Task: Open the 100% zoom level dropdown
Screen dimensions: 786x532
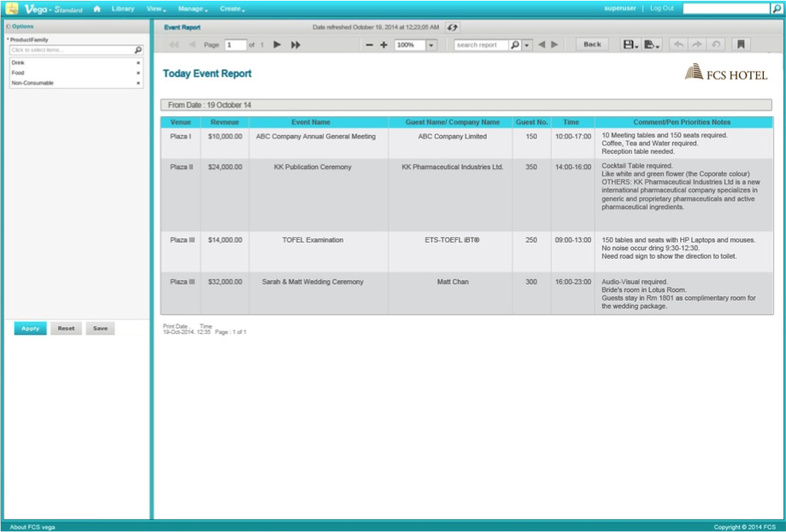Action: 431,45
